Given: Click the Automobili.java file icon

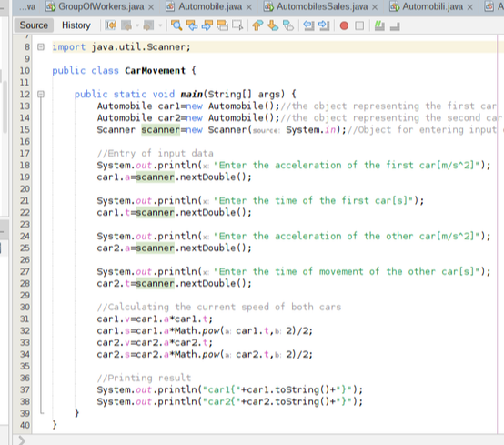Looking at the screenshot, I should click(x=395, y=6).
